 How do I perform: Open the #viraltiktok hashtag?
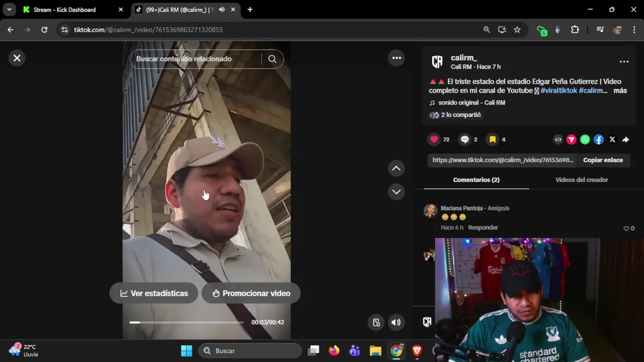point(558,90)
